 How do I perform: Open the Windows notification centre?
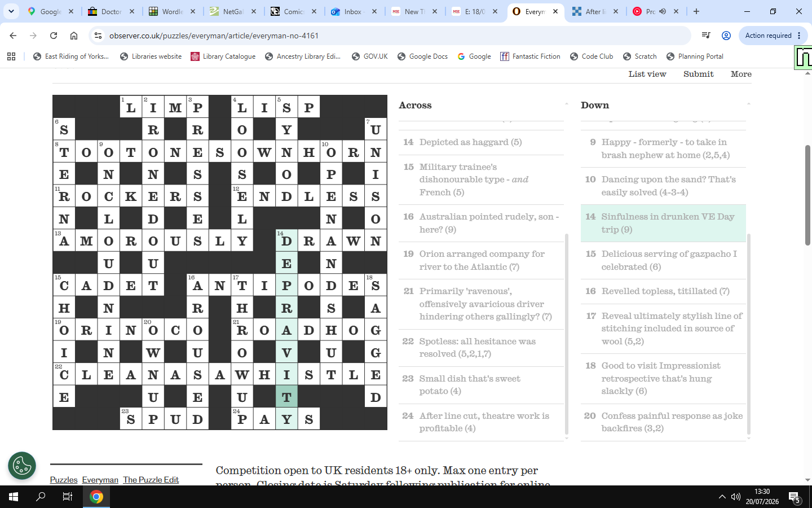pos(795,497)
